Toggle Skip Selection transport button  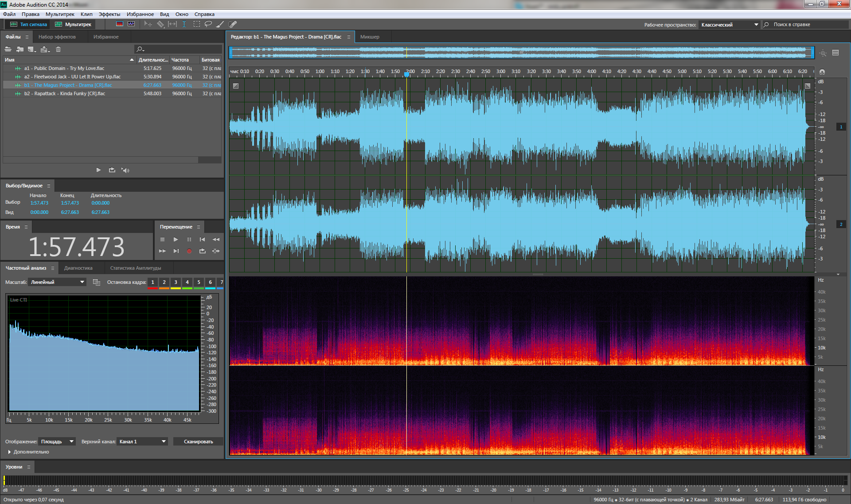pyautogui.click(x=216, y=251)
